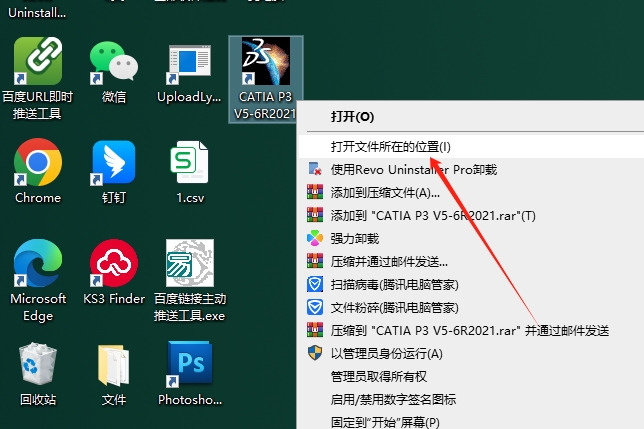Select the KS3 Finder desktop icon
Viewport: 644px width, 429px height.
point(113,265)
